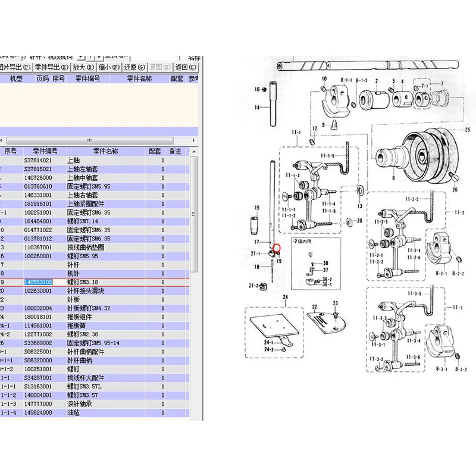Click the 零件编号 column header in upper table
476x476 pixels.
coord(87,79)
